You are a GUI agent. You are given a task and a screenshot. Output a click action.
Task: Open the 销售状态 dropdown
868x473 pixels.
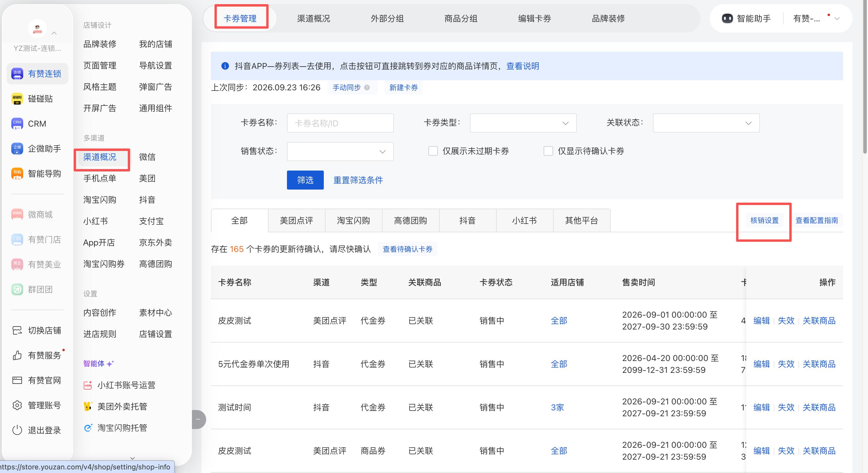340,151
